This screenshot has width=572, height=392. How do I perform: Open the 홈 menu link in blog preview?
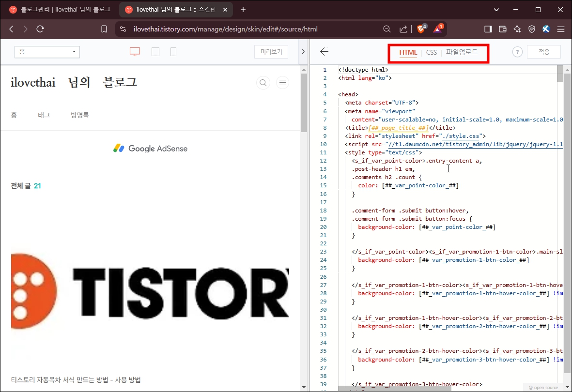click(14, 115)
